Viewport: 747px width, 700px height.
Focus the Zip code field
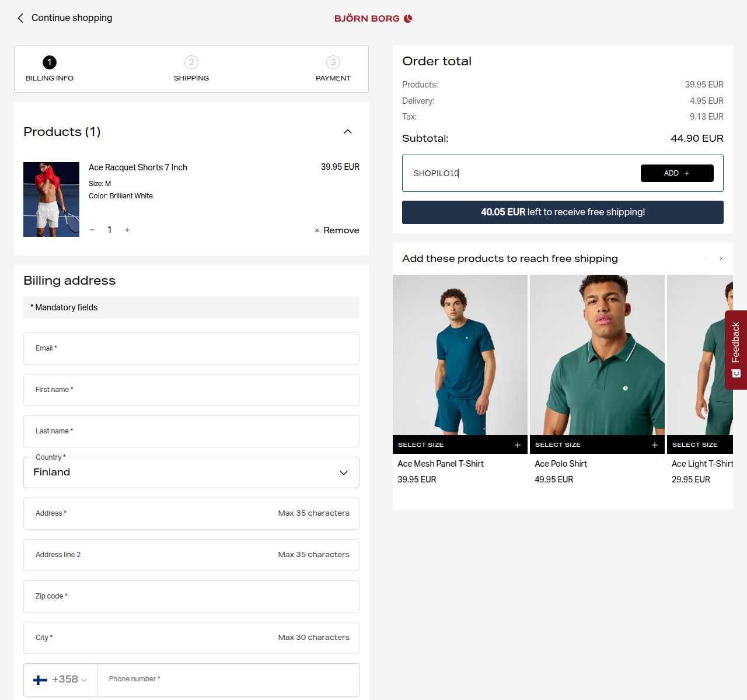[191, 597]
